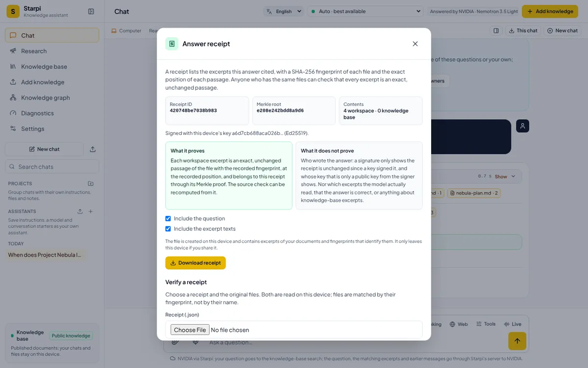Screen dimensions: 588x368
Task: Collapse the sidebar with the panel icon
Action: [91, 11]
